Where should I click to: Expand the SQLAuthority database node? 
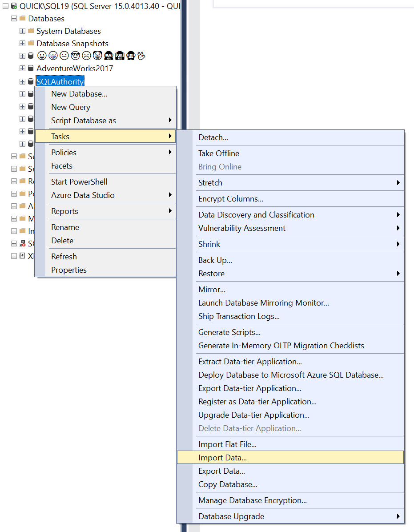22,81
